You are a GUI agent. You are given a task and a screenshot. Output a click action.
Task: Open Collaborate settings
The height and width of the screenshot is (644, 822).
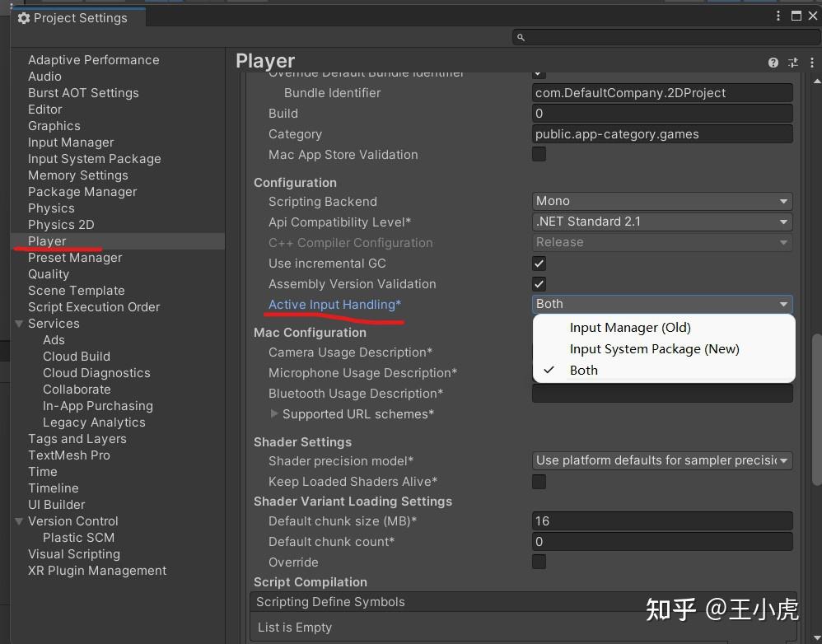(x=77, y=390)
